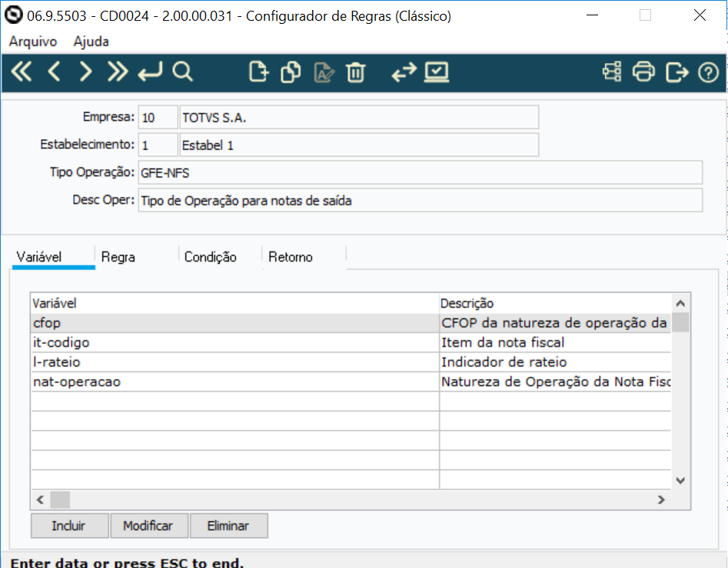
Task: Click 'Indicador de rateio' description cell
Action: pyautogui.click(x=555, y=362)
